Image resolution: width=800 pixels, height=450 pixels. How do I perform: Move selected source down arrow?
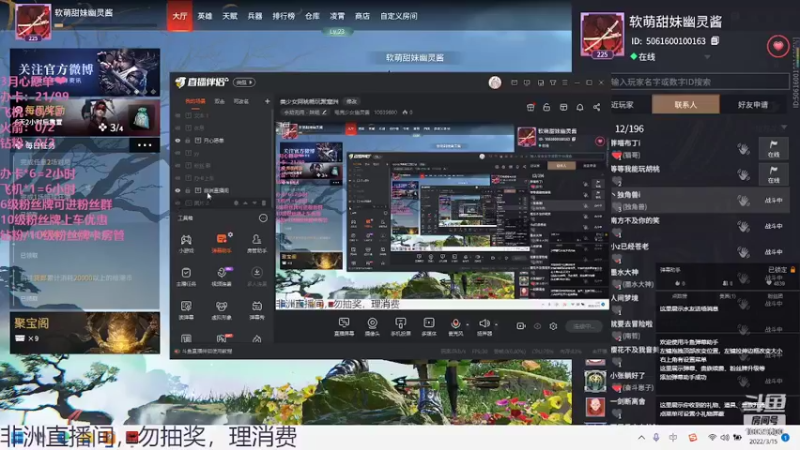click(255, 203)
